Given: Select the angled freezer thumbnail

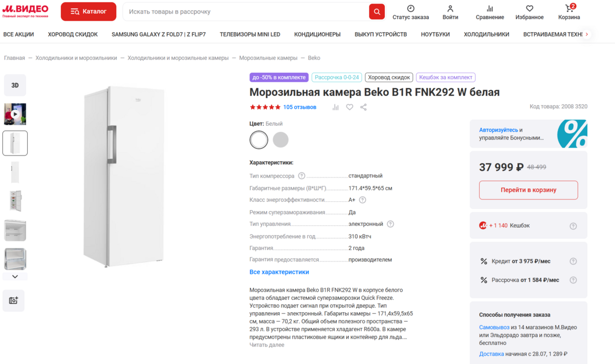Looking at the screenshot, I should [x=15, y=143].
